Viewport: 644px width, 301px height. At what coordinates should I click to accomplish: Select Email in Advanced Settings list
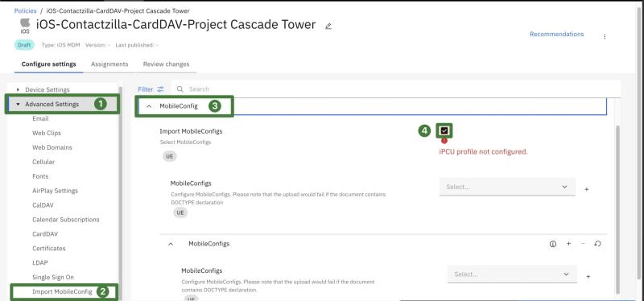tap(40, 118)
